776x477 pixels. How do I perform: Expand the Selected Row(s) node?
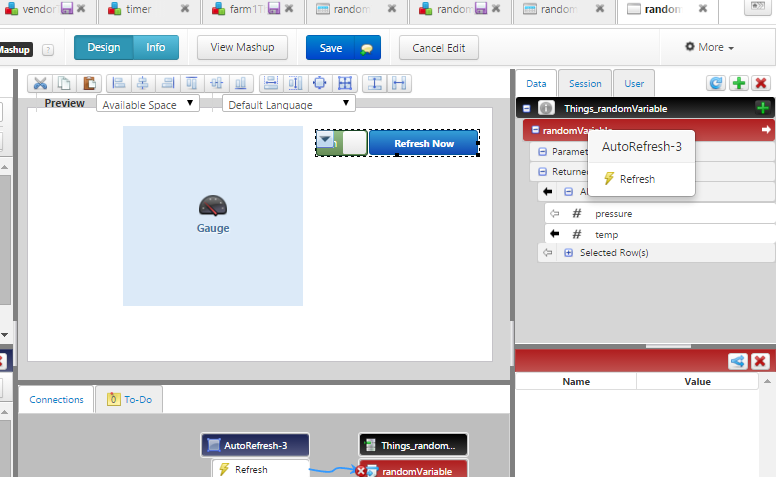[569, 253]
